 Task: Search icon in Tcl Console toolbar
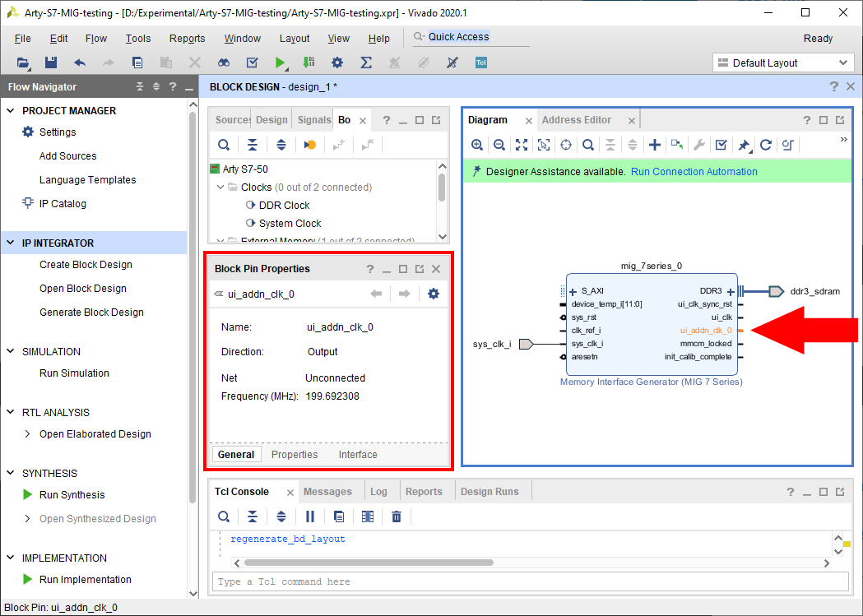(x=224, y=516)
